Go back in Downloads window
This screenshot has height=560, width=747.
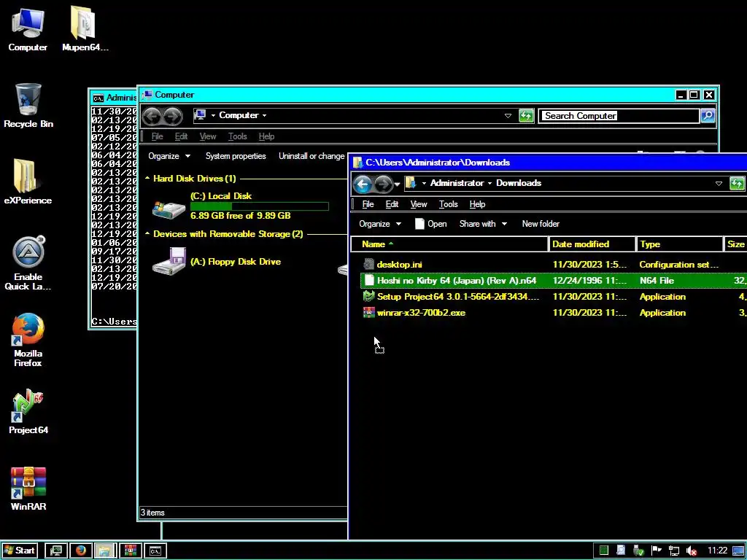click(x=363, y=183)
